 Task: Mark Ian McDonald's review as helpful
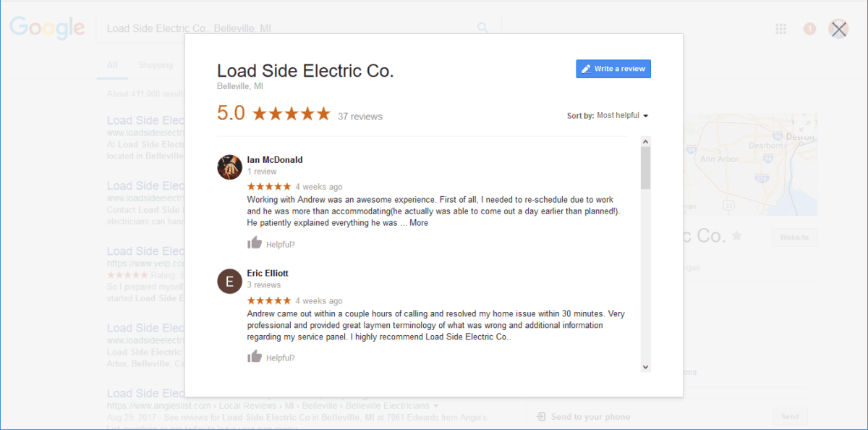255,243
